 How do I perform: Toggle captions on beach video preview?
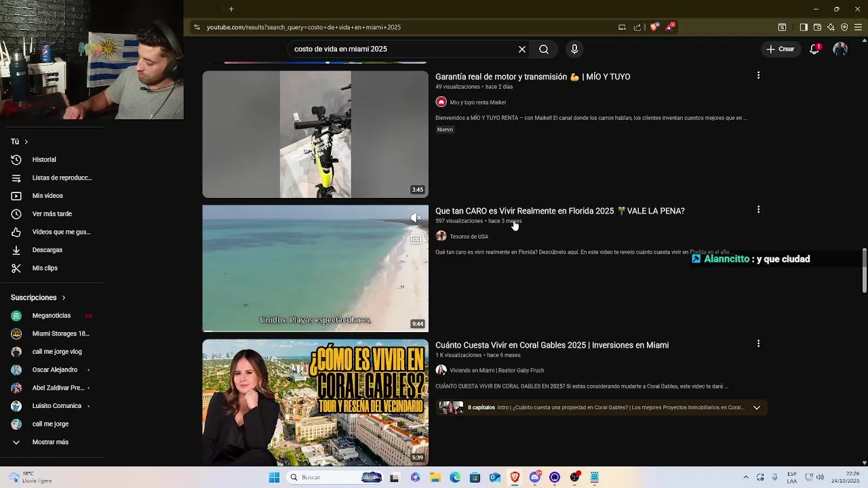(x=416, y=239)
